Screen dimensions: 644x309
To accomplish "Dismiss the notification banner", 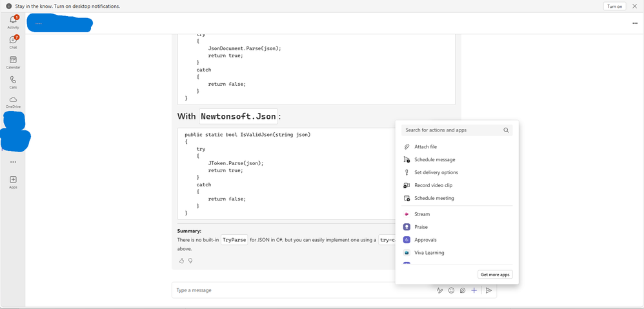I will click(634, 6).
